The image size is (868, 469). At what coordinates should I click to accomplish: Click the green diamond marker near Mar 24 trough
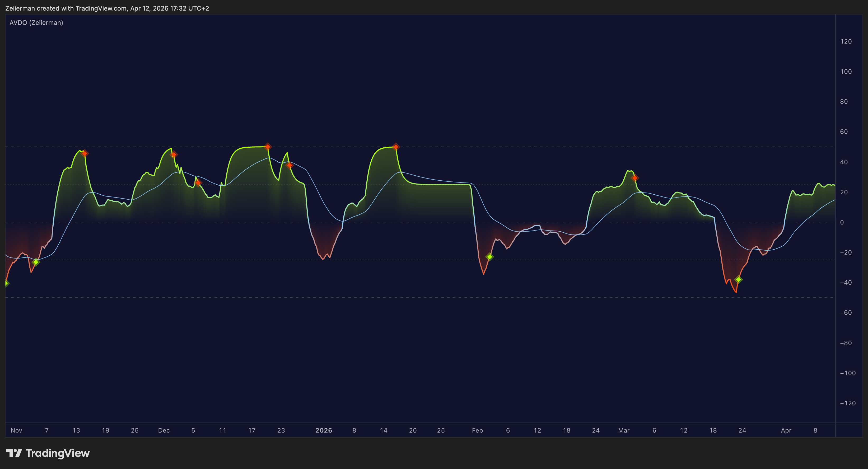tap(738, 279)
